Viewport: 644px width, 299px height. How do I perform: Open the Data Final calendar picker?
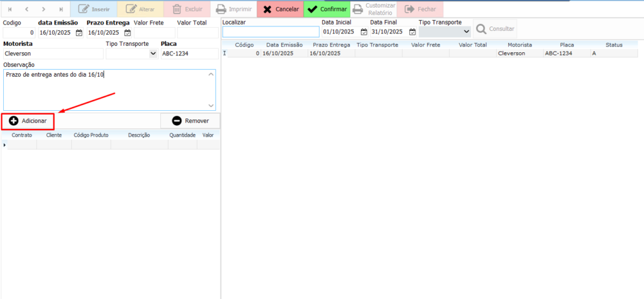[413, 31]
